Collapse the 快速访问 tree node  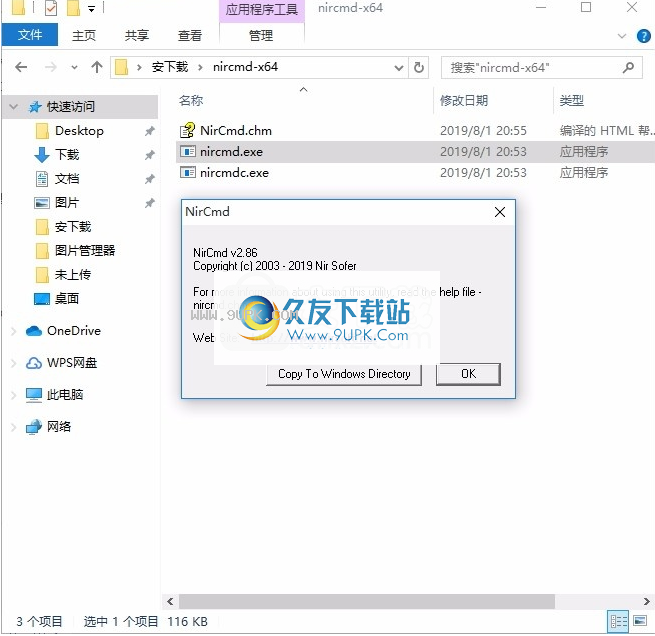pos(14,107)
